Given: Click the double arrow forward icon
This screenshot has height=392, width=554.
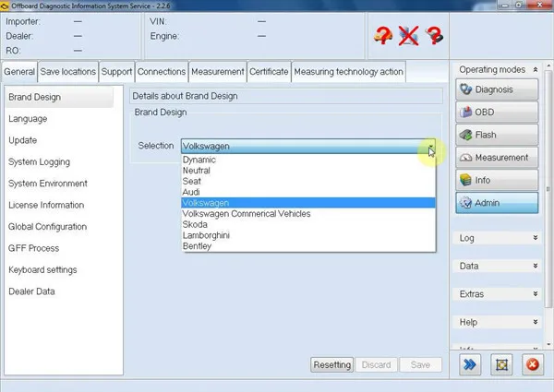Looking at the screenshot, I should [470, 364].
